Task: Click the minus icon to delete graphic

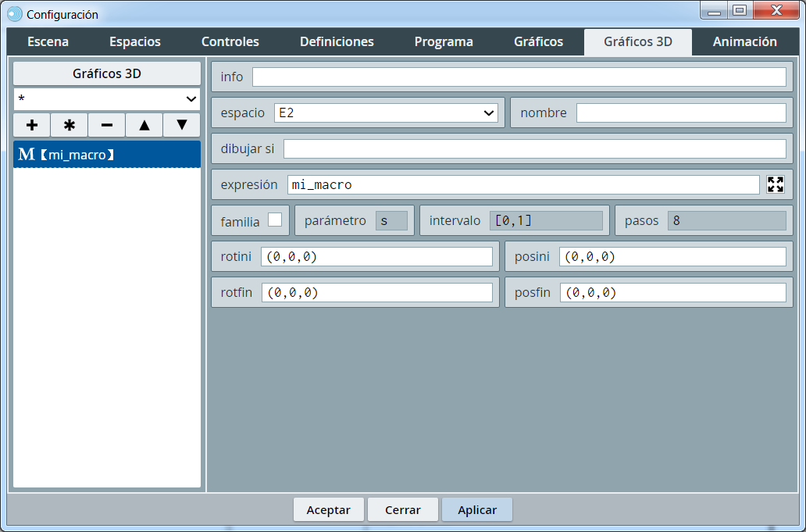Action: [x=107, y=125]
